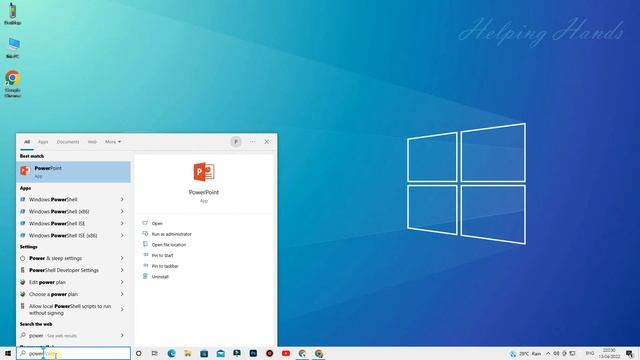Open the Google Chrome desktop shortcut
The height and width of the screenshot is (360, 640).
tap(13, 84)
